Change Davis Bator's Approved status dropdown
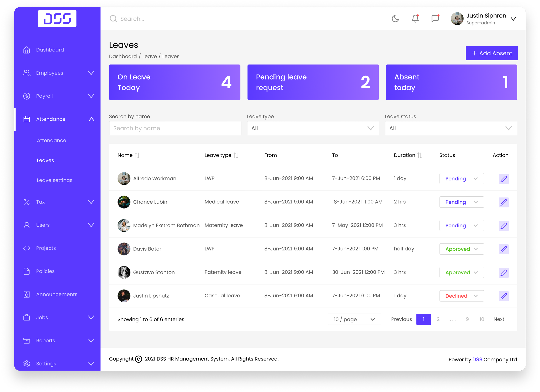The width and height of the screenshot is (540, 392). coord(462,249)
